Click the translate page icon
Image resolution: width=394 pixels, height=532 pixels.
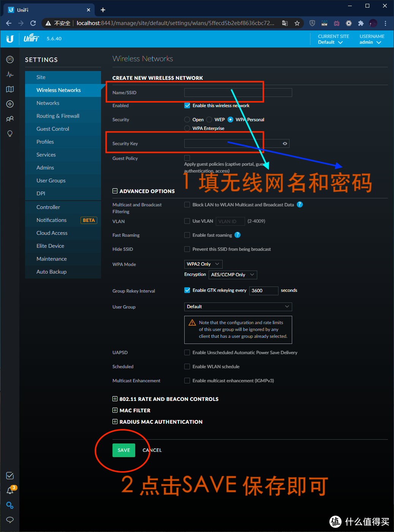(x=285, y=23)
